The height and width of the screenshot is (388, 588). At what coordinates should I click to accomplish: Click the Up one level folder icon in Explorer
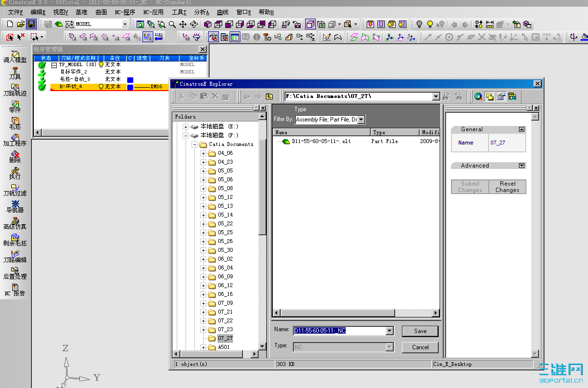[x=269, y=97]
